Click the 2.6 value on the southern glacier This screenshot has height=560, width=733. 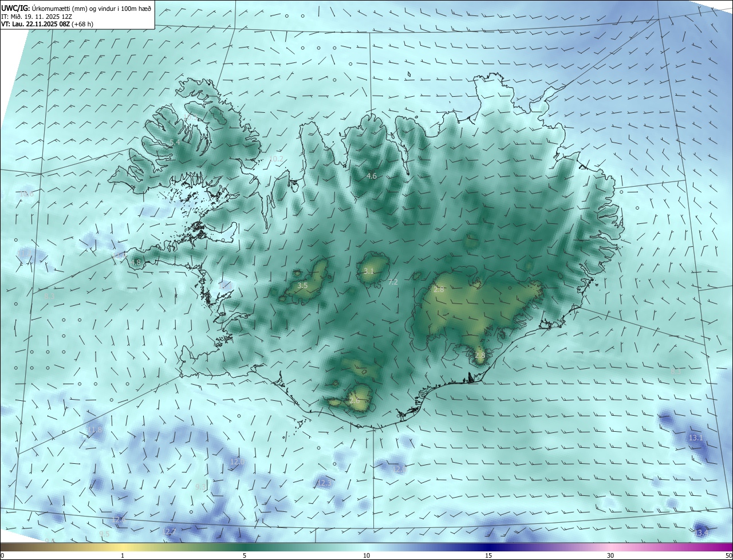354,401
